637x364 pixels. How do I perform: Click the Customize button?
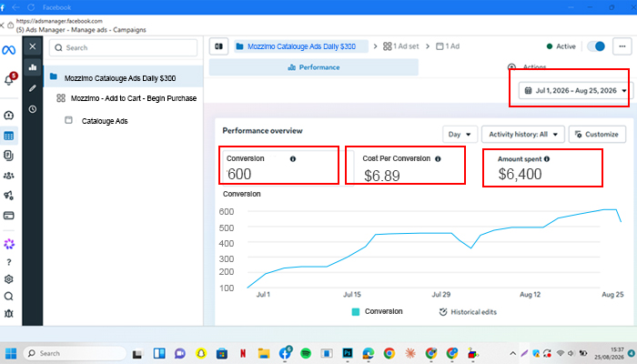597,134
